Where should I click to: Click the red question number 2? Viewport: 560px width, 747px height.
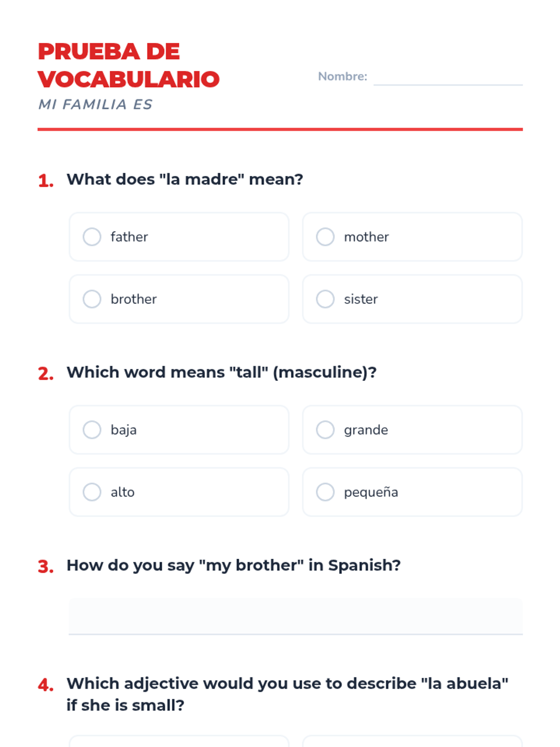pos(46,373)
